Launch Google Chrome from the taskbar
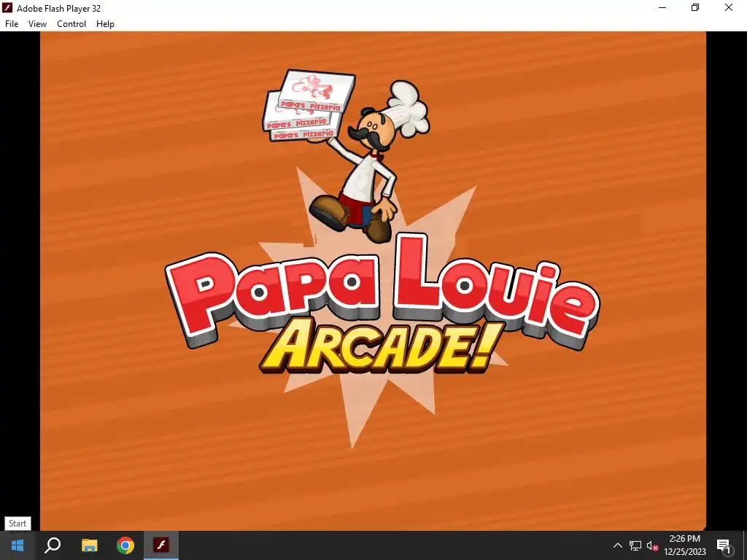 click(x=125, y=545)
